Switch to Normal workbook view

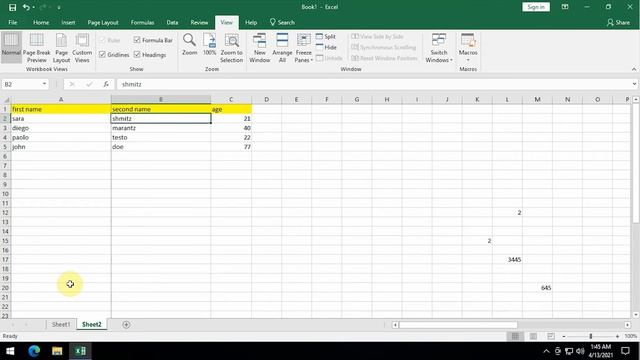(x=11, y=47)
